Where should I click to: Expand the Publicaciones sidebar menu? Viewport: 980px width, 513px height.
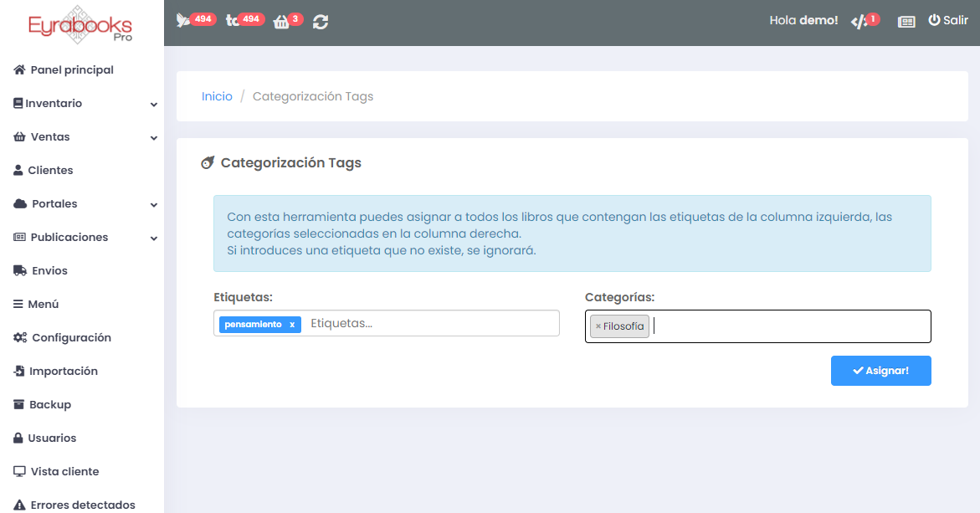point(82,238)
